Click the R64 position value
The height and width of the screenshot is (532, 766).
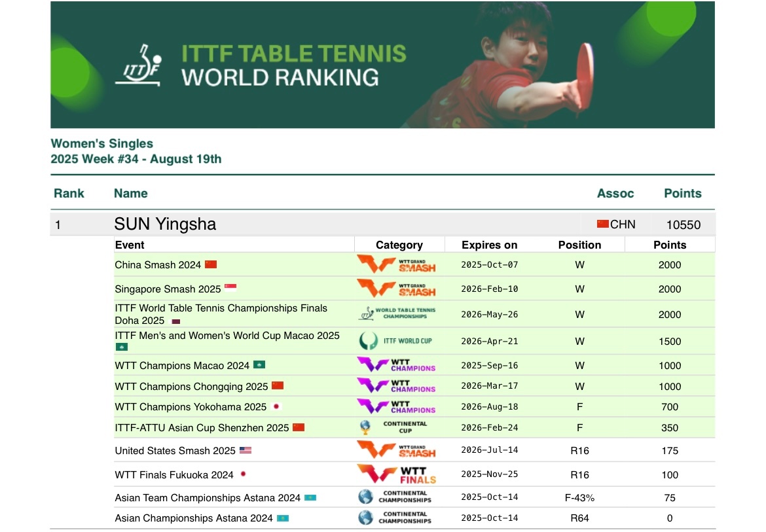tap(579, 518)
